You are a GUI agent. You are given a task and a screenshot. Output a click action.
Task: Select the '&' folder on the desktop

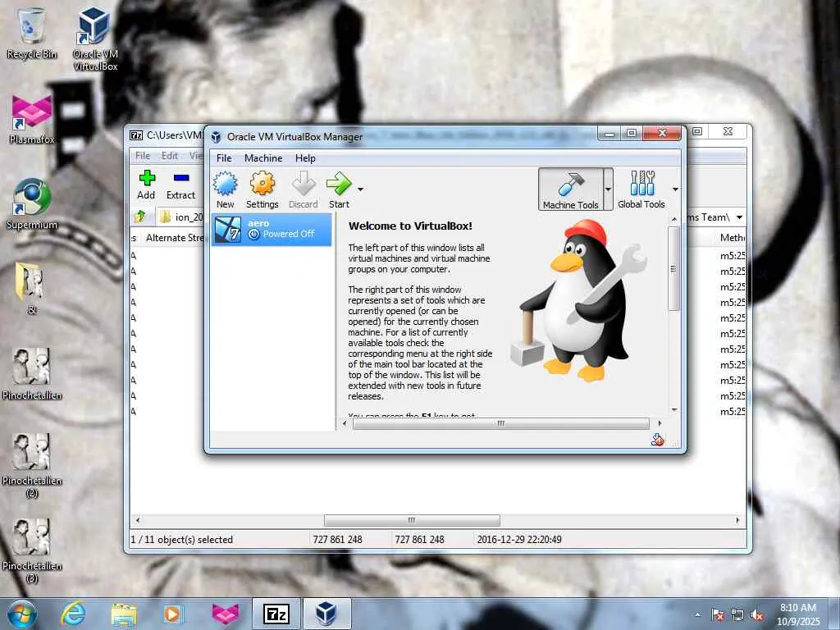point(32,288)
